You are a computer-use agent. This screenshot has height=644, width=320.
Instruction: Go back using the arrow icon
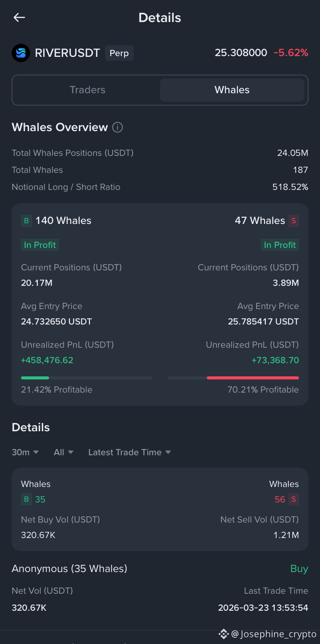[19, 17]
